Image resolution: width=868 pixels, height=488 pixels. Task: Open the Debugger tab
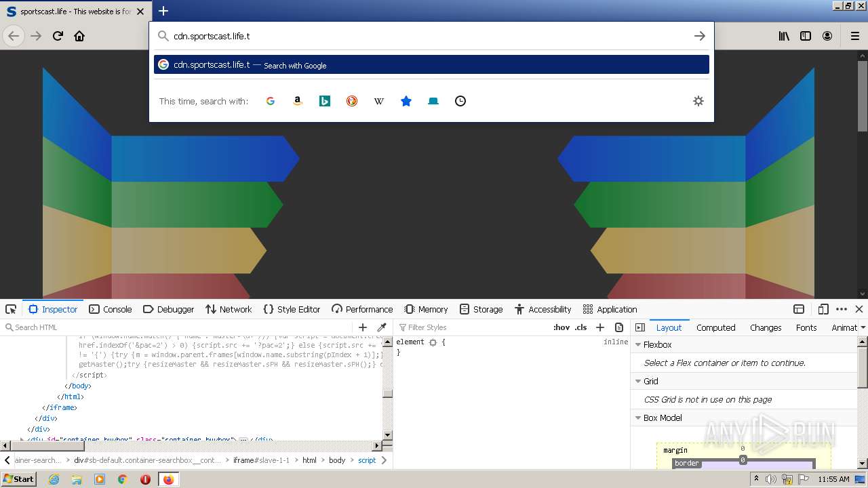point(168,309)
